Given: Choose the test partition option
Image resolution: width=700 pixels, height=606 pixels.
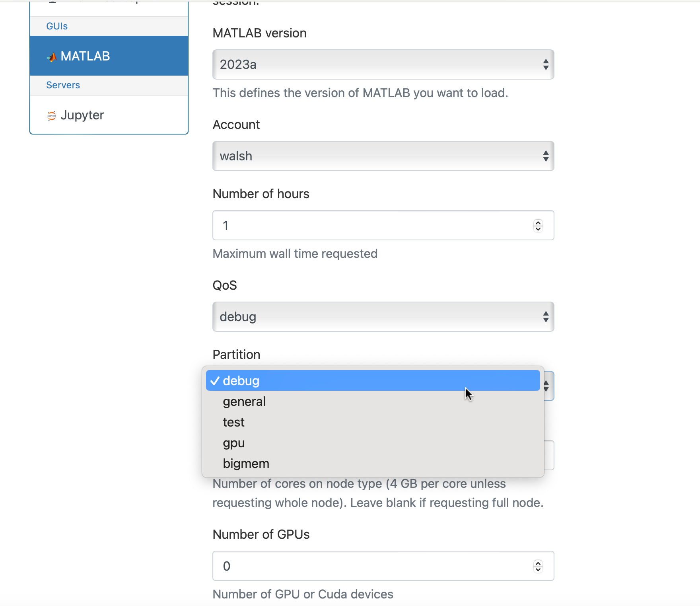Looking at the screenshot, I should tap(373, 422).
